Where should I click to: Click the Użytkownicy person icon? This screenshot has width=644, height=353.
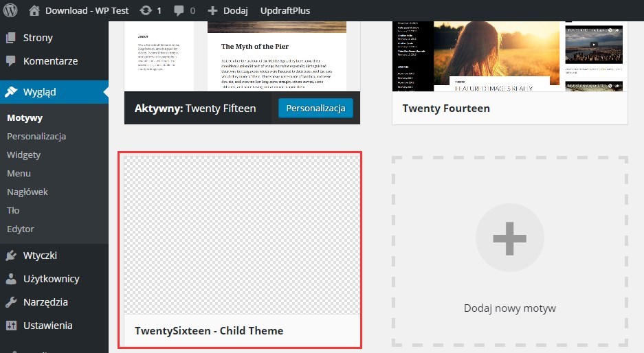(11, 279)
